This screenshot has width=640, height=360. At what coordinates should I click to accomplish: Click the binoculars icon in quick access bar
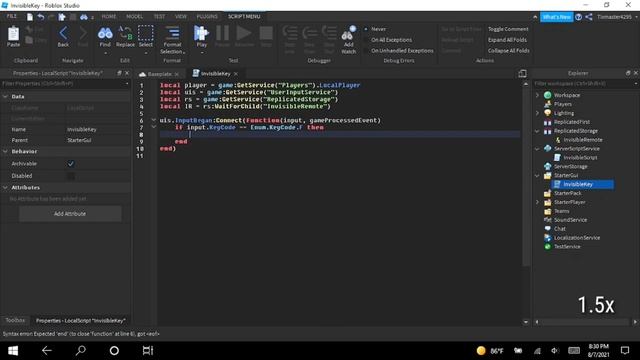pyautogui.click(x=84, y=17)
